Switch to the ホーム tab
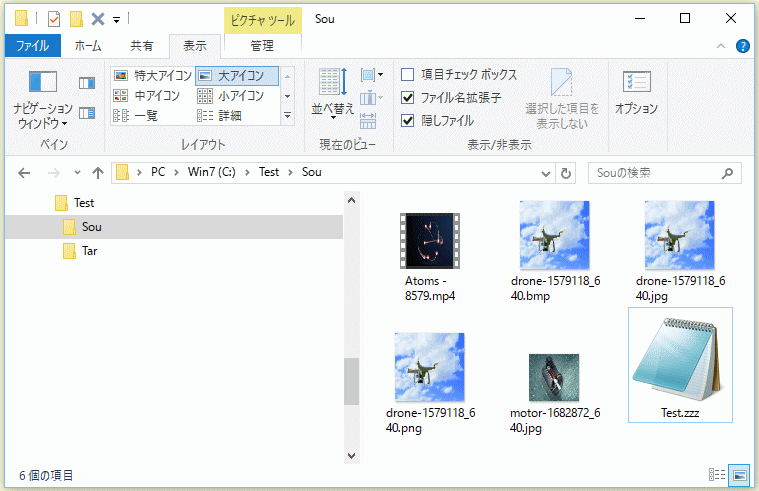 click(x=88, y=46)
